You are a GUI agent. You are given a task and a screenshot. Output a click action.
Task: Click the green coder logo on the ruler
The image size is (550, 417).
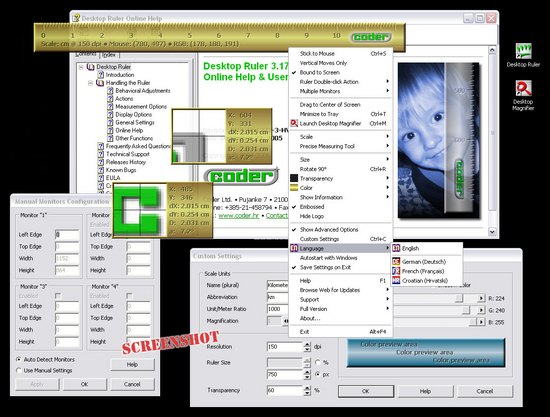[371, 37]
